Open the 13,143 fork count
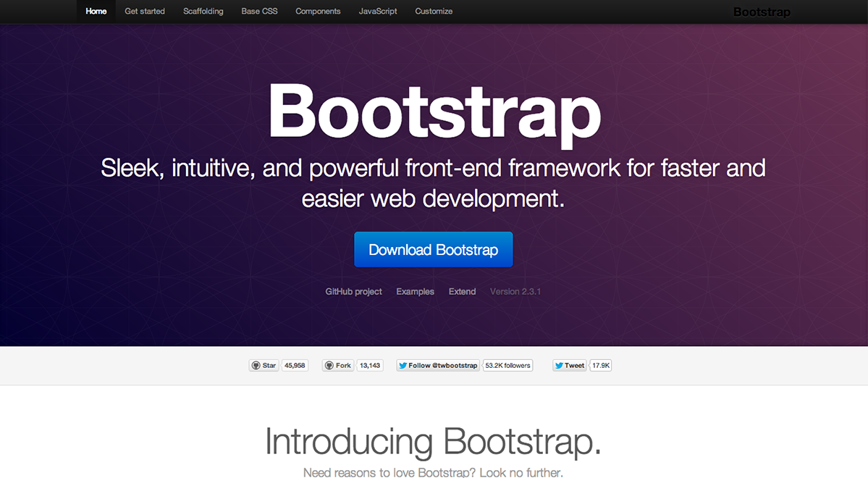 point(370,366)
